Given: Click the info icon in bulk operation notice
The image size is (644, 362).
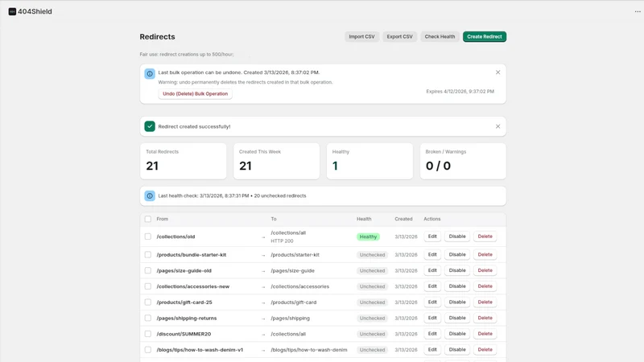Looking at the screenshot, I should (150, 73).
